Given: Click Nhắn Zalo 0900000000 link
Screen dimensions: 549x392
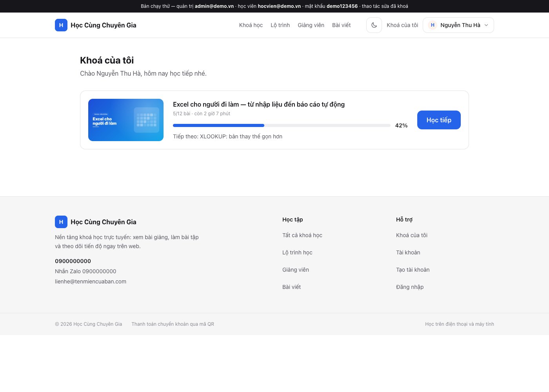Looking at the screenshot, I should click(85, 271).
